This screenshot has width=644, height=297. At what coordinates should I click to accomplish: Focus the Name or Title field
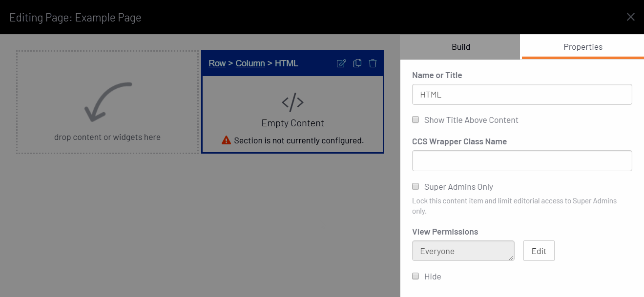click(522, 95)
